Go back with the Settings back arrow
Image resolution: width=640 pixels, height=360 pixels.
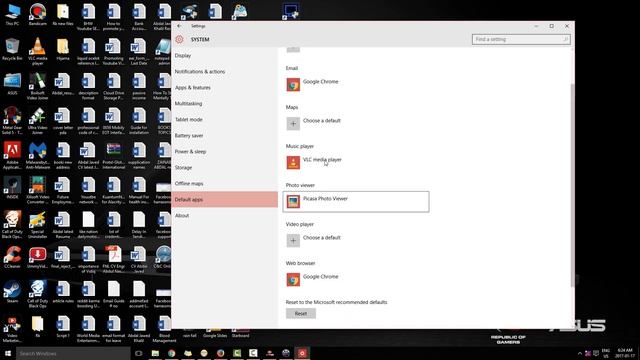tap(179, 26)
